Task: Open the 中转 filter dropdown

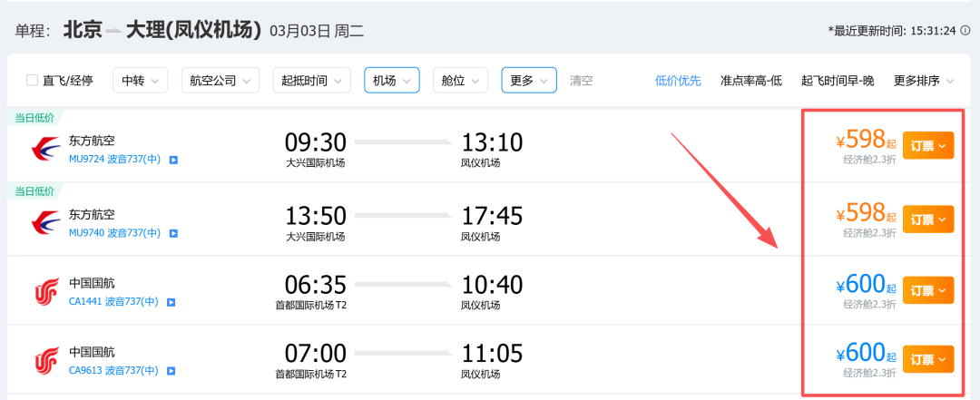Action: click(140, 81)
